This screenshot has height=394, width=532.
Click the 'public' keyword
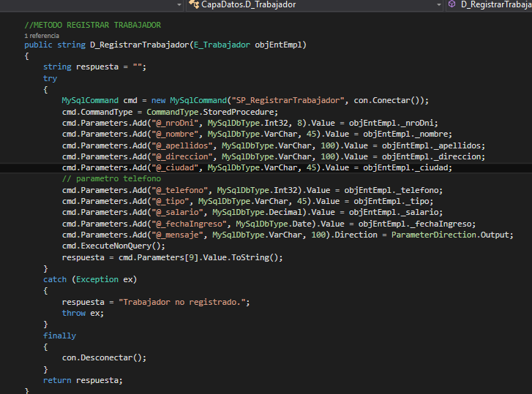click(x=38, y=45)
